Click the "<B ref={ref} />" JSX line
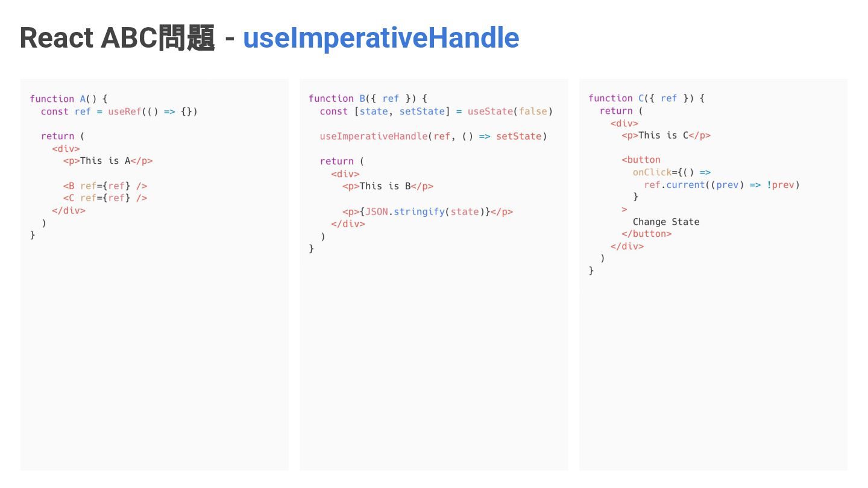This screenshot has height=488, width=868. [x=105, y=186]
